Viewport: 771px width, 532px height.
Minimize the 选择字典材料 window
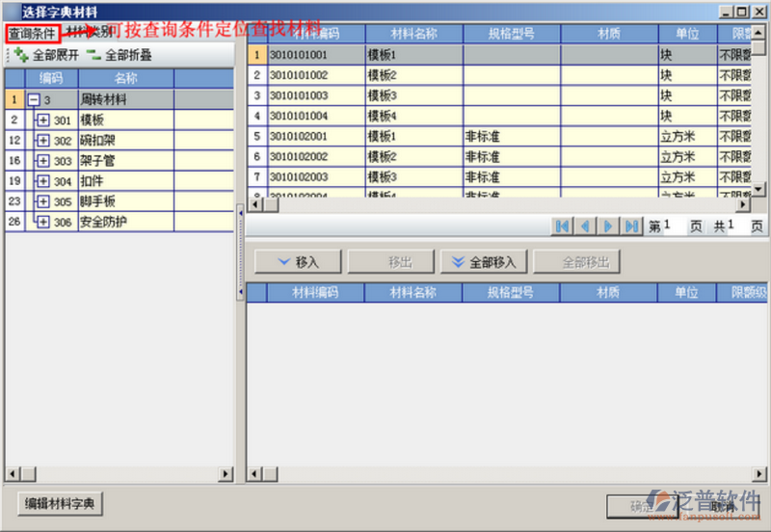726,12
